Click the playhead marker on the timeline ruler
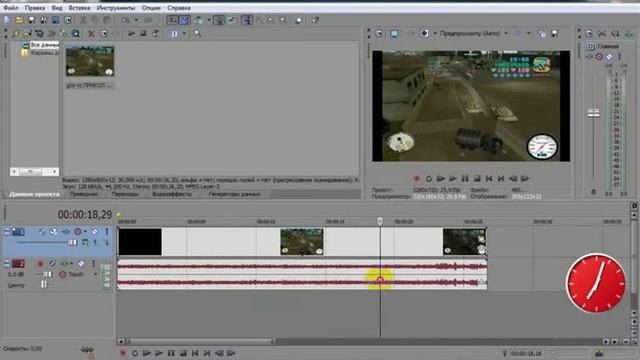Image resolution: width=640 pixels, height=360 pixels. [x=380, y=221]
